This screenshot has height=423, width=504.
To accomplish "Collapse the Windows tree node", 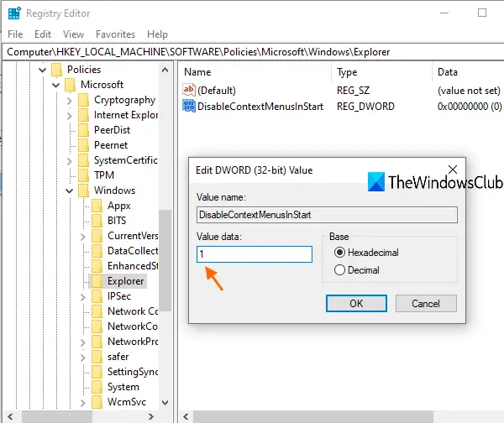I will pyautogui.click(x=70, y=191).
